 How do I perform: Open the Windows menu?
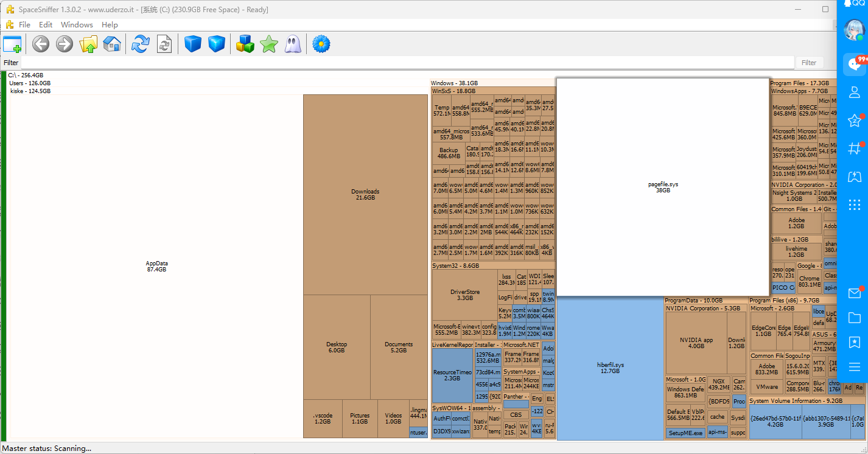click(77, 25)
